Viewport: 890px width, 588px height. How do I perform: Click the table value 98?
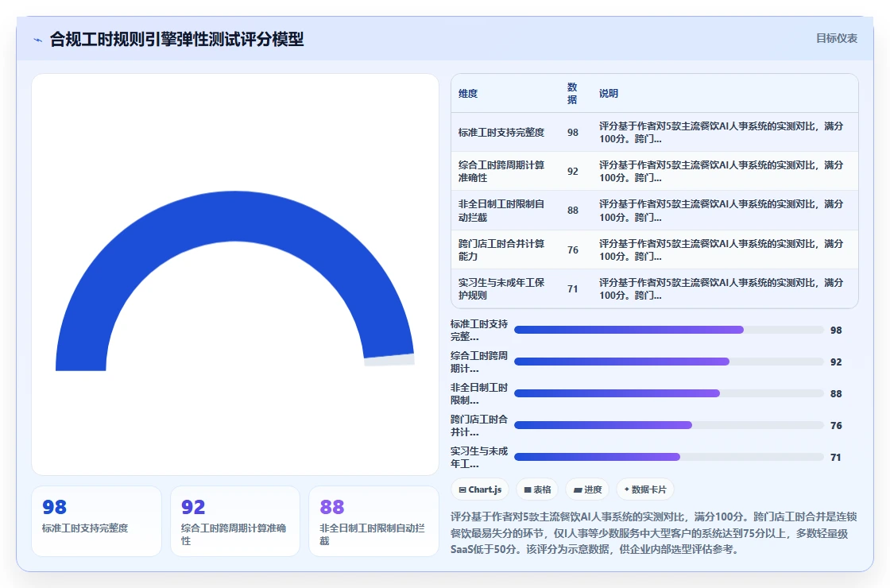573,132
